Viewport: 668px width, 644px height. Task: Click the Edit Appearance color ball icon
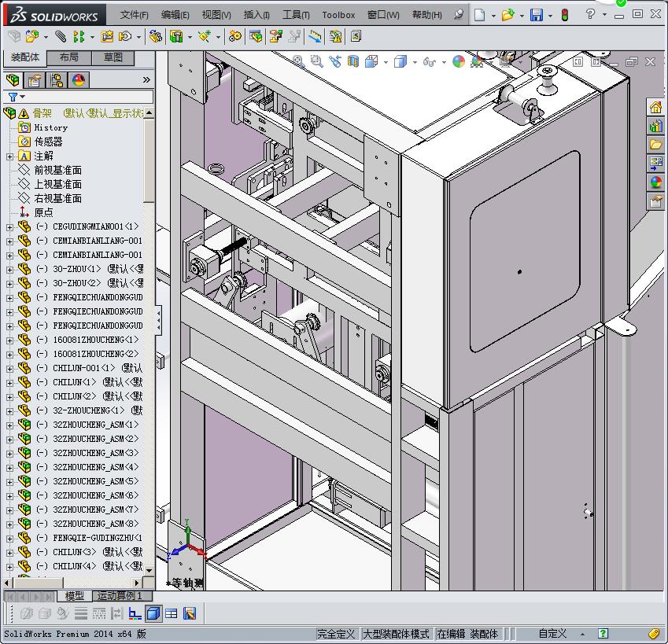[459, 61]
